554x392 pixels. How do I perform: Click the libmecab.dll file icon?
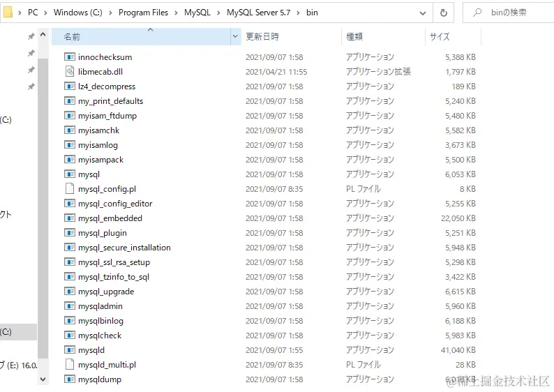[x=70, y=71]
